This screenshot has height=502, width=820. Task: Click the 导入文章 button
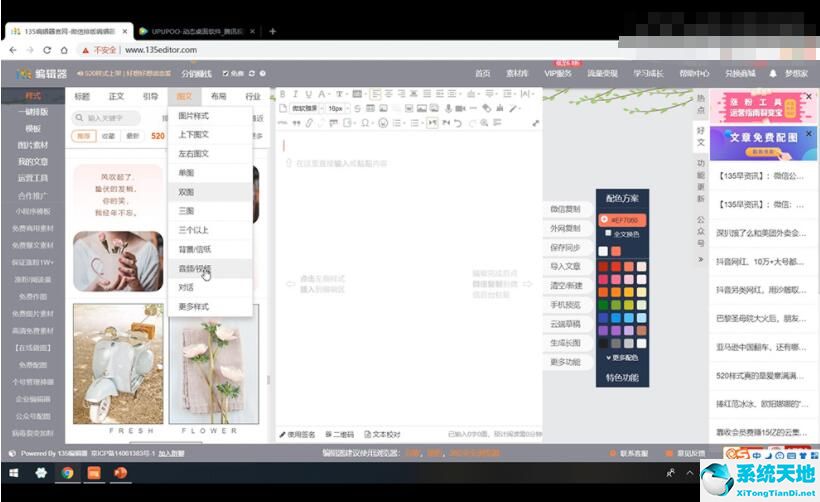click(x=565, y=266)
